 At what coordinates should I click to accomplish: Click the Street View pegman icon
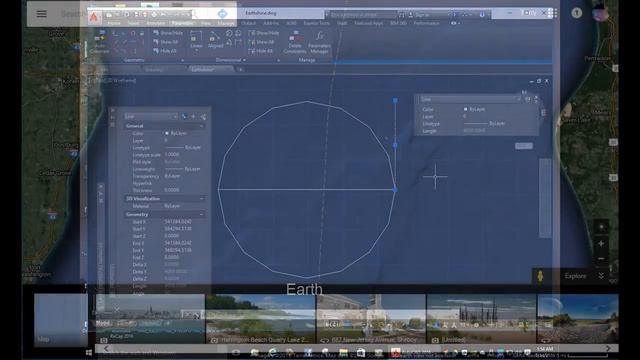point(540,276)
